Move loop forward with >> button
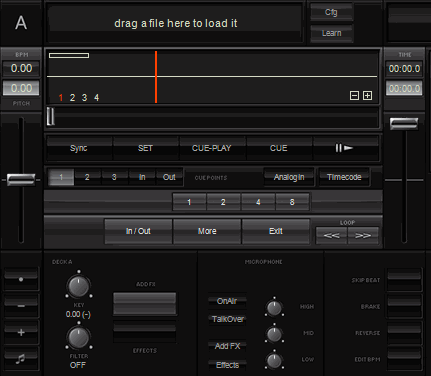431x376 pixels. 363,235
